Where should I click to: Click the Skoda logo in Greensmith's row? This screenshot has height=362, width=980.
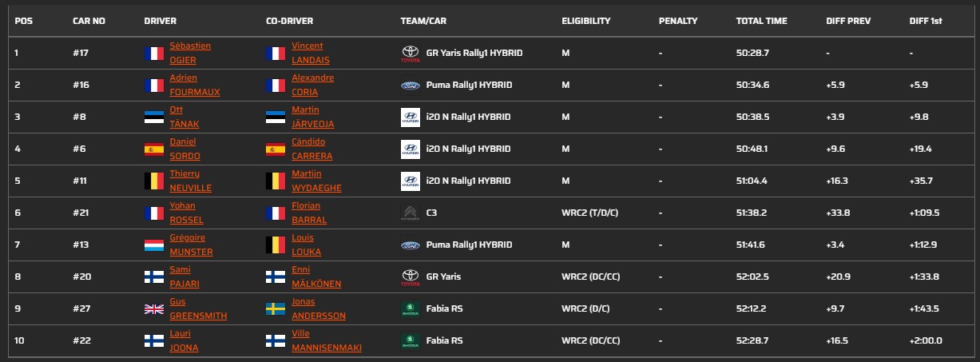409,309
